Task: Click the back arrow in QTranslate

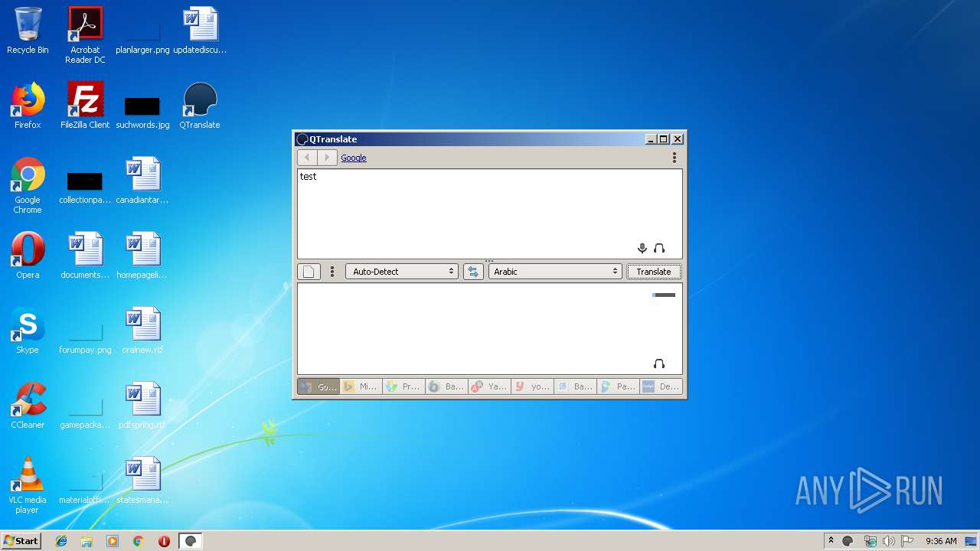Action: (x=307, y=158)
